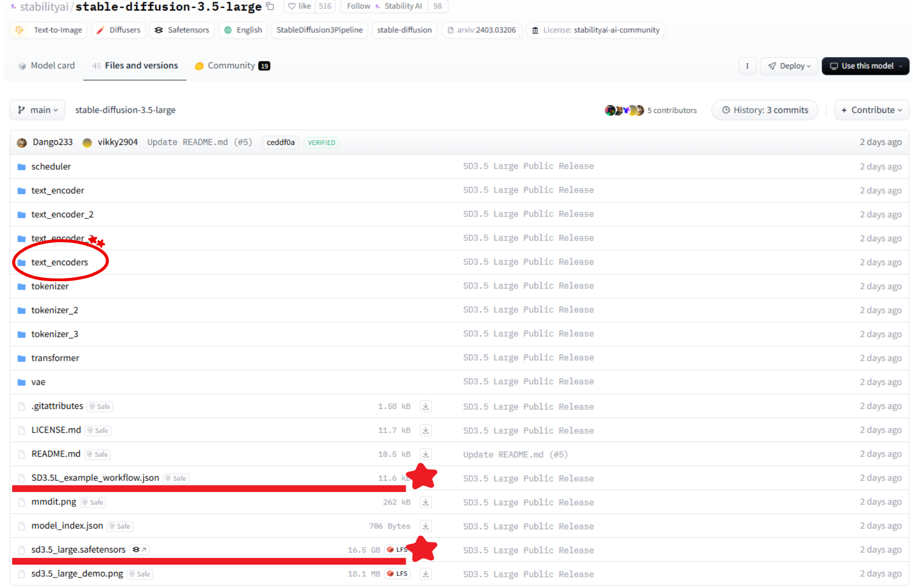
Task: Select the Text-to-Image tag
Action: 49,30
